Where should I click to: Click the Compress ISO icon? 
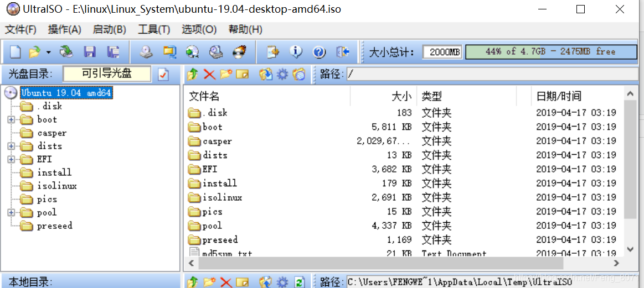coord(169,52)
